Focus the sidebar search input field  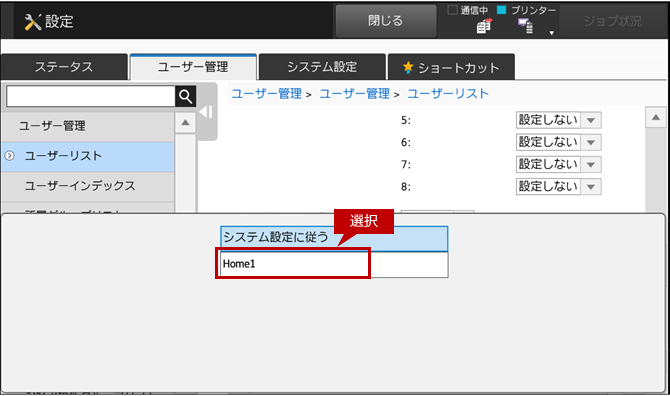pos(91,97)
